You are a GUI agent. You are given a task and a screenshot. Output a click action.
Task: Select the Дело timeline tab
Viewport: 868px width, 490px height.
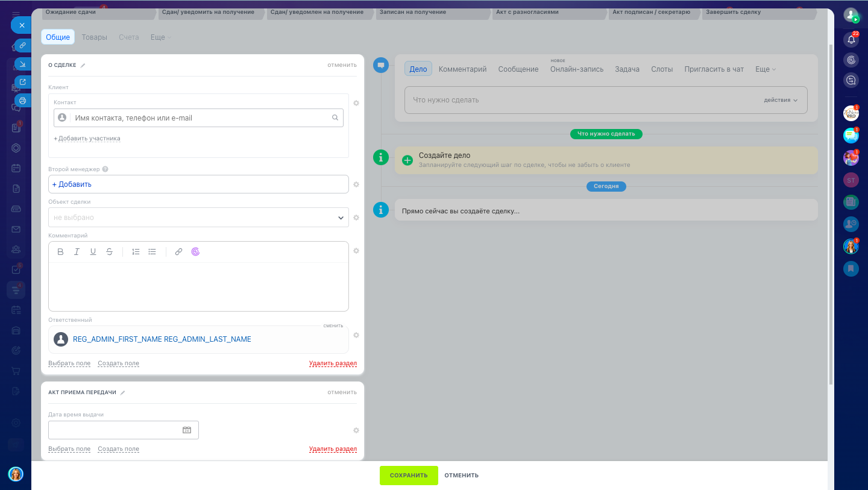pos(418,69)
